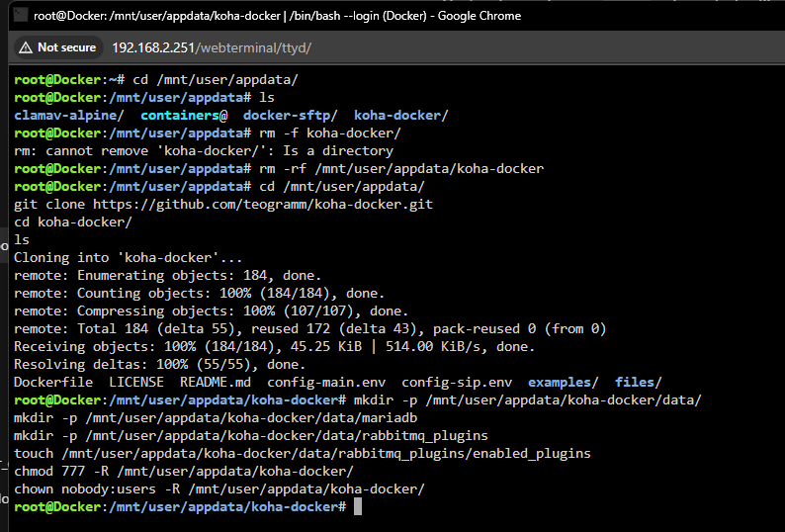Click 'README.md' in the file listing
The image size is (785, 532).
click(216, 383)
